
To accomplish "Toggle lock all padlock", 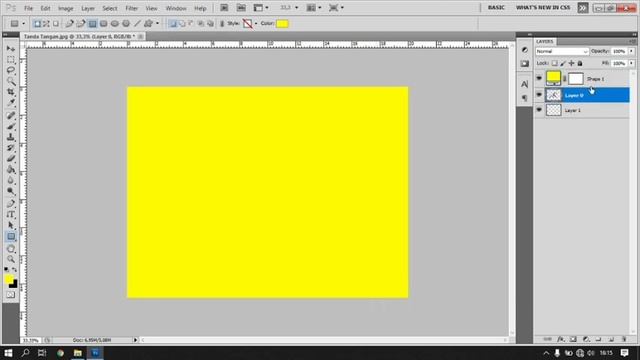I will tap(580, 63).
